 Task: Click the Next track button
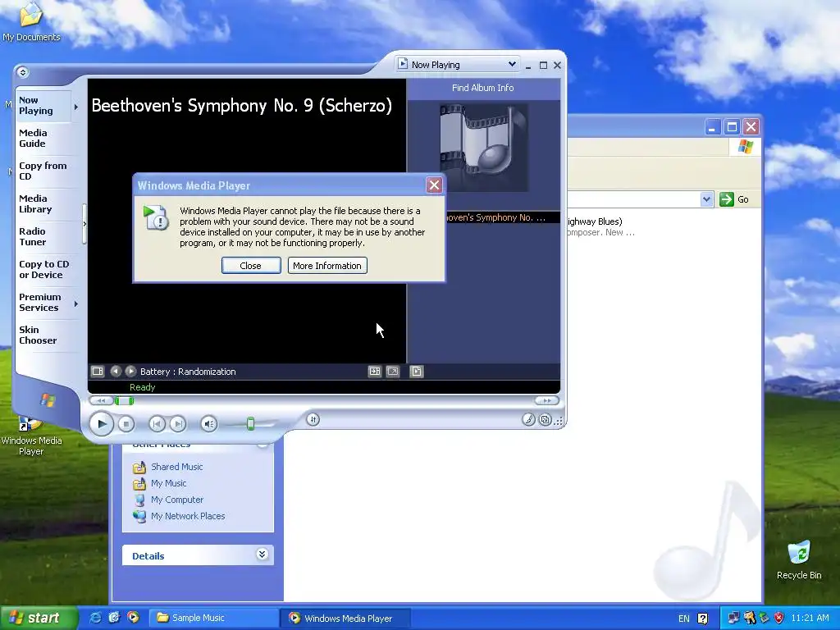click(178, 424)
